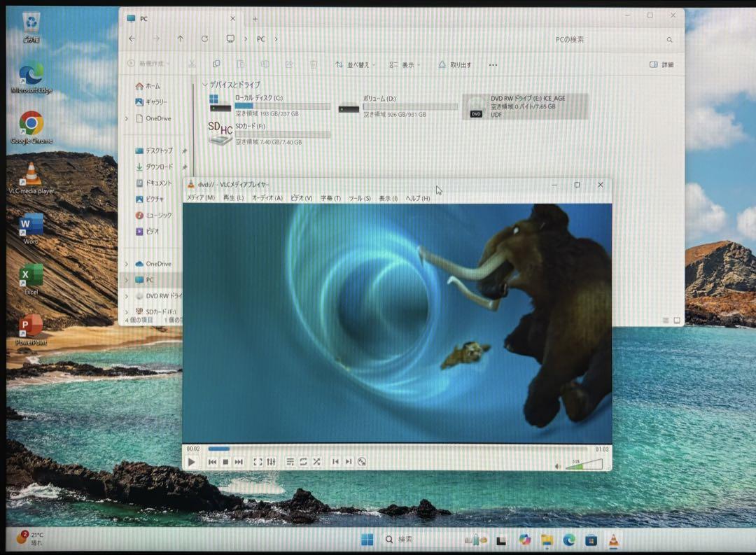The width and height of the screenshot is (756, 555).
Task: Open the 再生(L) menu in VLC
Action: tap(233, 197)
